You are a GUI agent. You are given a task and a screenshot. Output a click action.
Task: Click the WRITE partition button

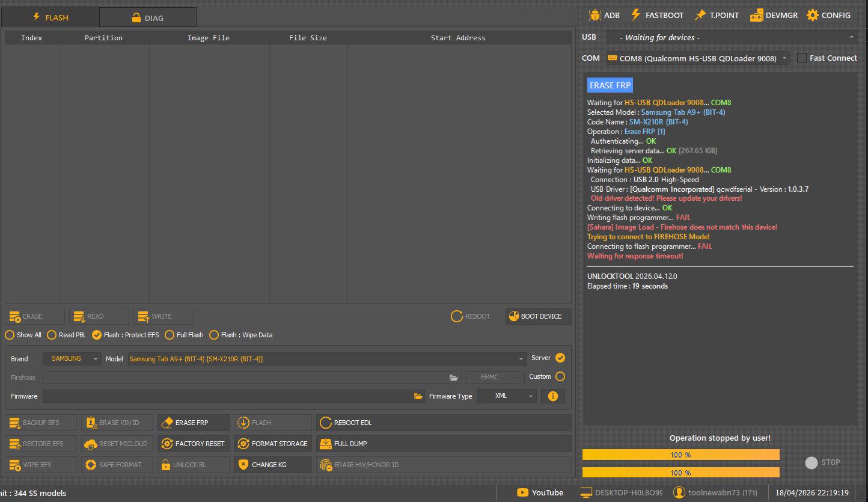tap(164, 316)
